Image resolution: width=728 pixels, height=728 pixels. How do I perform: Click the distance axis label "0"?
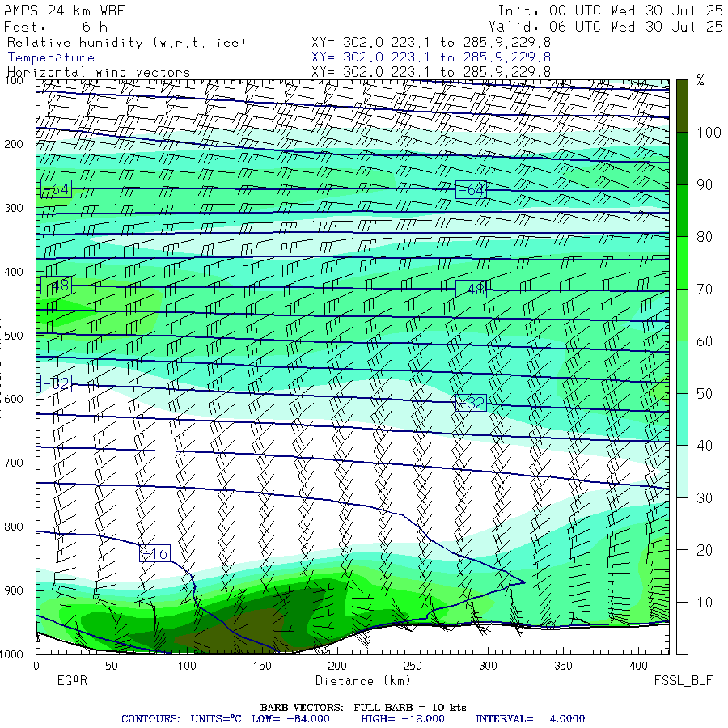(x=36, y=666)
